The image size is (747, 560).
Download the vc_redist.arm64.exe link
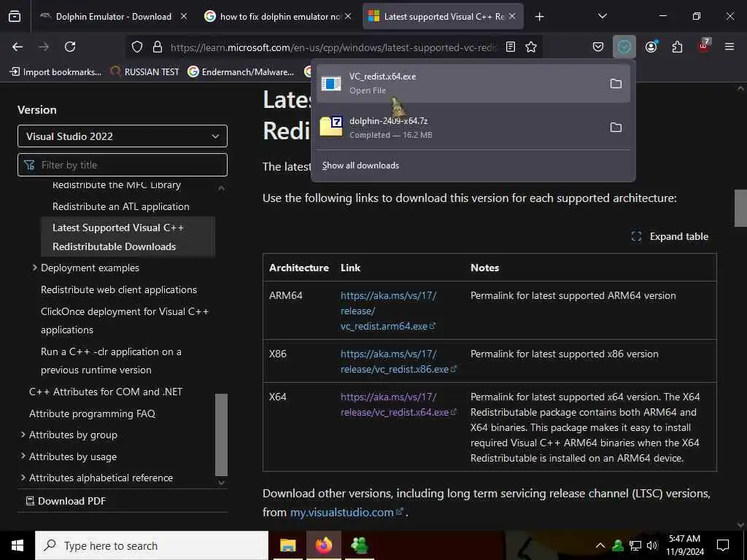click(388, 311)
